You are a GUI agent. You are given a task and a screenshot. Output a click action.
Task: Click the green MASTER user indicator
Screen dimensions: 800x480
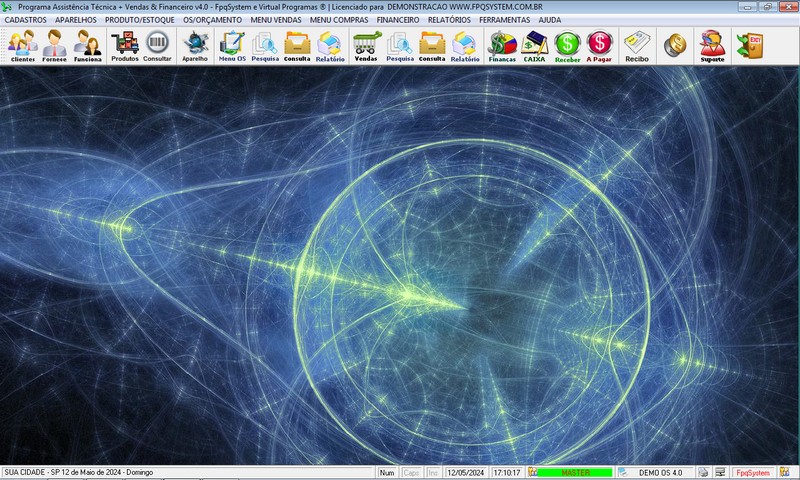click(575, 472)
